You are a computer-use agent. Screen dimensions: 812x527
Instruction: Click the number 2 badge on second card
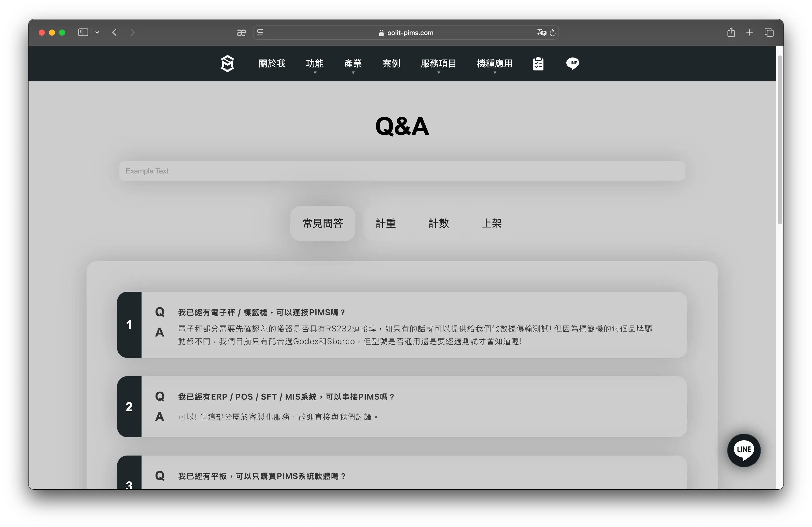tap(129, 407)
